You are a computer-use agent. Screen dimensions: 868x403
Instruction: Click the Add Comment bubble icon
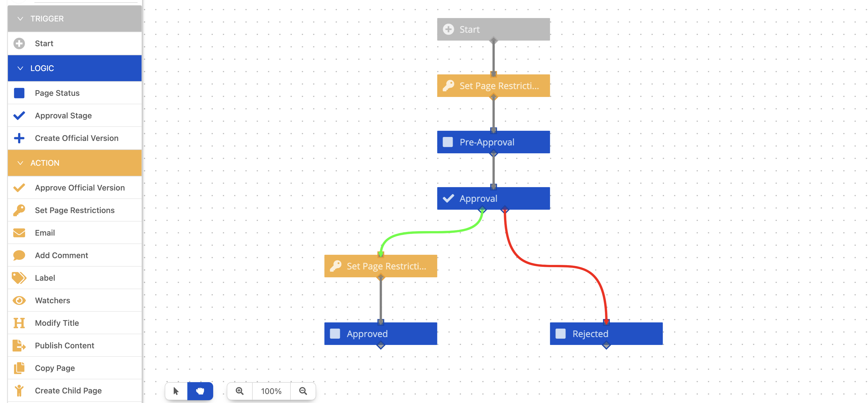click(x=19, y=255)
